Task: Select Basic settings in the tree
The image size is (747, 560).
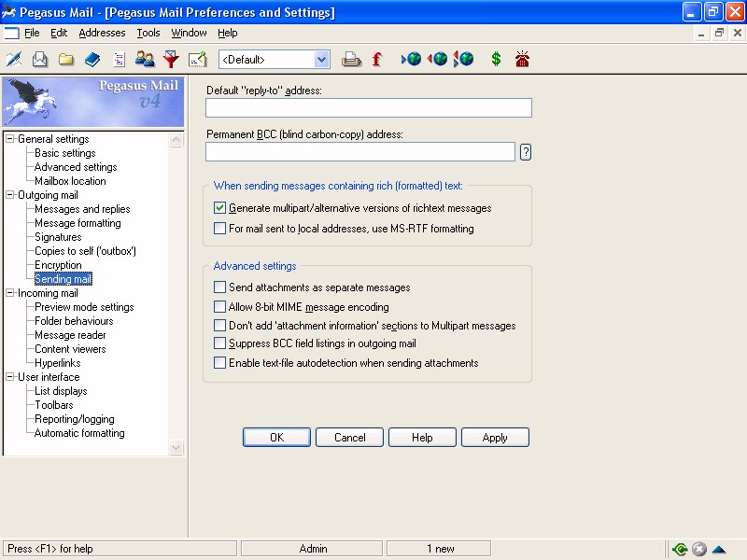Action: click(x=65, y=153)
